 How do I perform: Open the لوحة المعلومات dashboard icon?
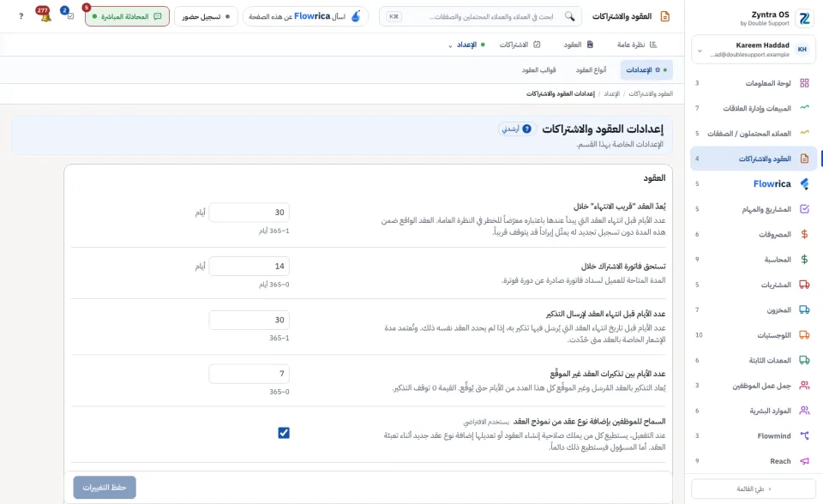point(804,83)
